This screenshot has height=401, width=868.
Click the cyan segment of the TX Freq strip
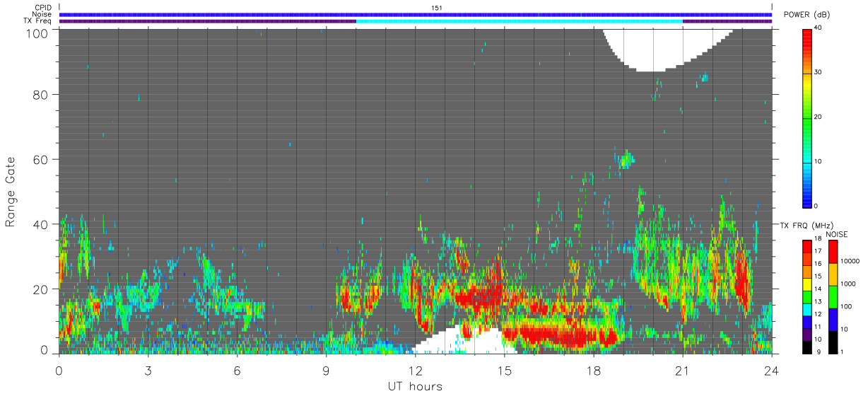(520, 21)
